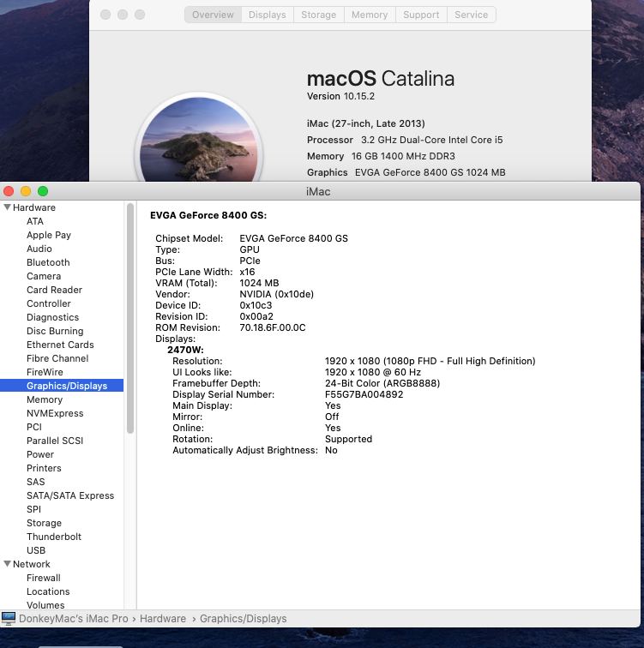The image size is (644, 648).
Task: Click the ROM Revision value 70.18.6F.00.0C
Action: pos(273,327)
